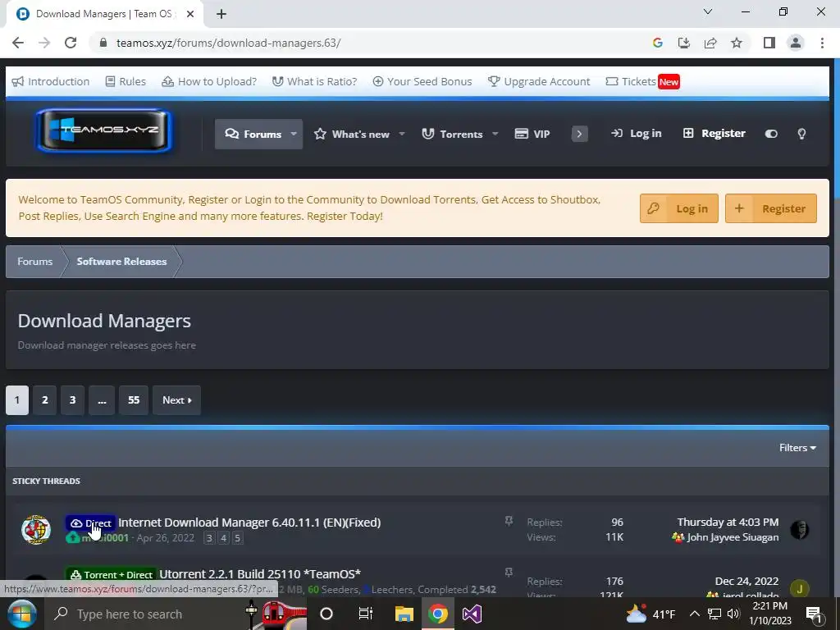This screenshot has width=840, height=630.
Task: Open the Introduction link
Action: (51, 81)
